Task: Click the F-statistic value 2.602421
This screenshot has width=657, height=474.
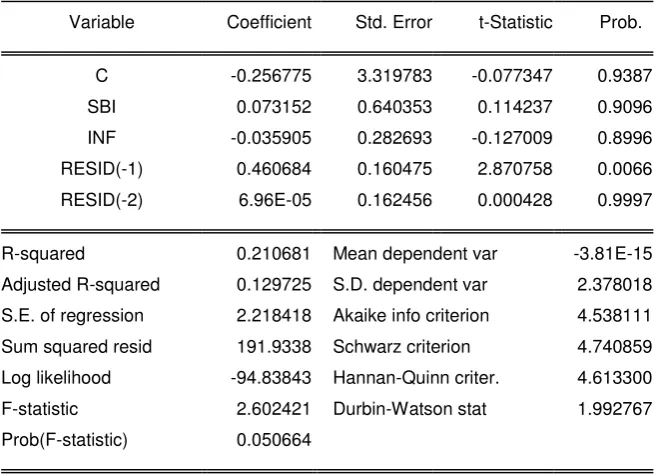Action: pyautogui.click(x=274, y=409)
